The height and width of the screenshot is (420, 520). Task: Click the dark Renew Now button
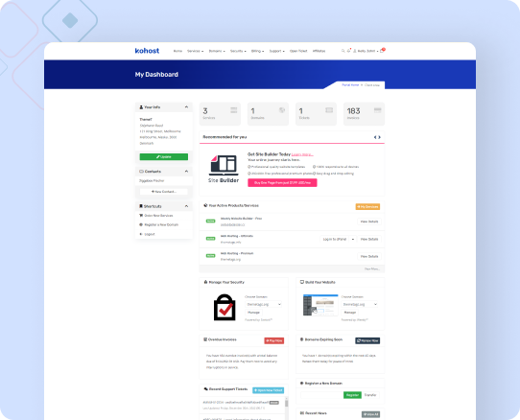coord(367,340)
